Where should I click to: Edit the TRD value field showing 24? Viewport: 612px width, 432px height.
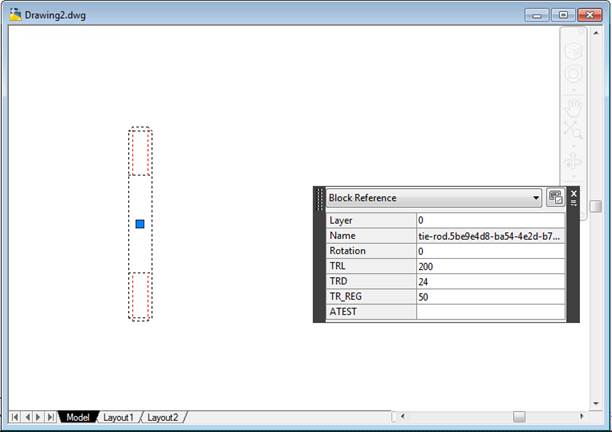(490, 282)
